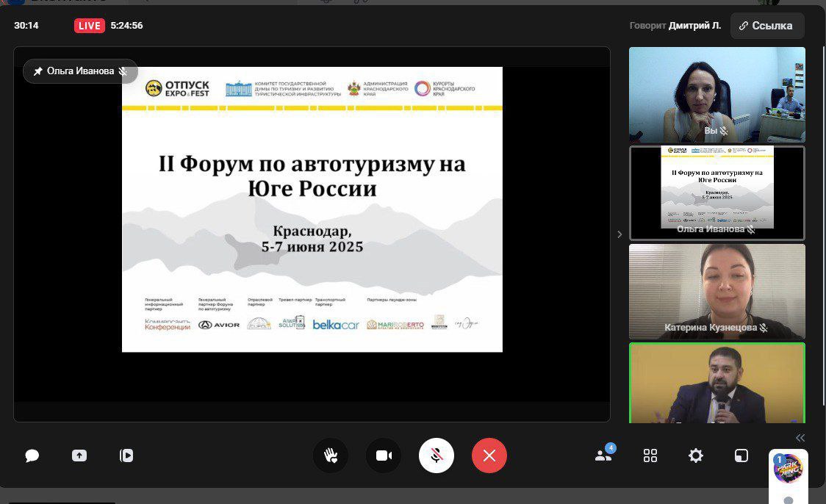Open the chat panel icon
The height and width of the screenshot is (504, 826).
tap(32, 456)
